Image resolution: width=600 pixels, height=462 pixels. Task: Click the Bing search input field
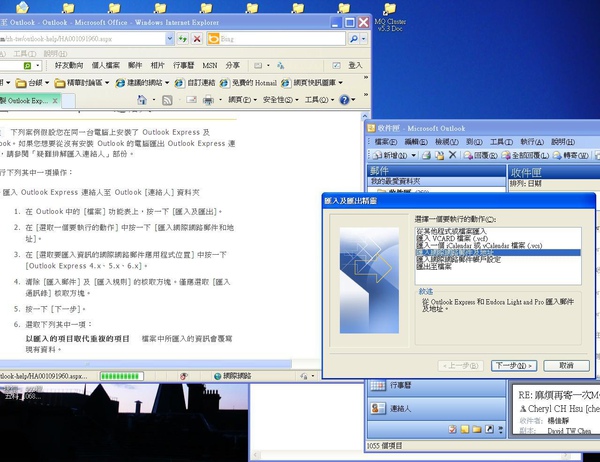point(282,39)
